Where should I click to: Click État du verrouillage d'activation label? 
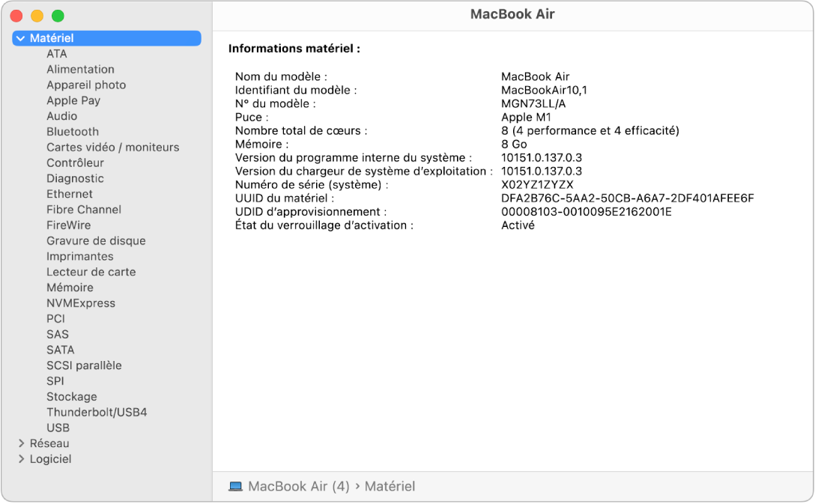coord(324,225)
